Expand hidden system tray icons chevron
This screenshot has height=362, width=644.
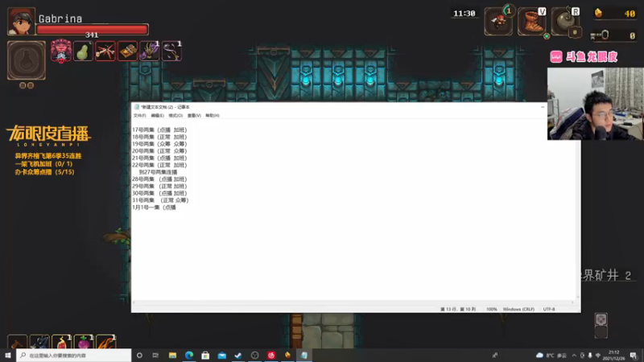[574, 356]
